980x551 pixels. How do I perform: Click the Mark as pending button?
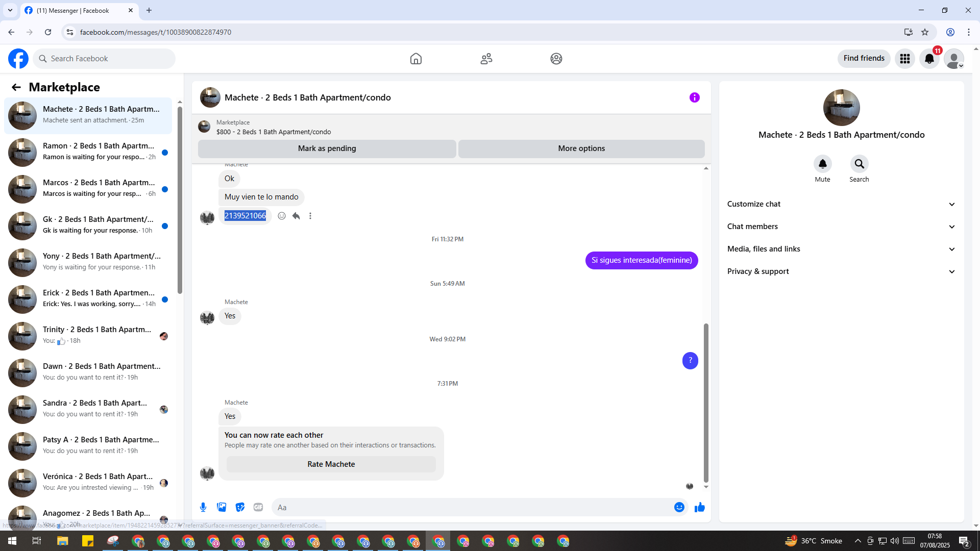pos(327,148)
